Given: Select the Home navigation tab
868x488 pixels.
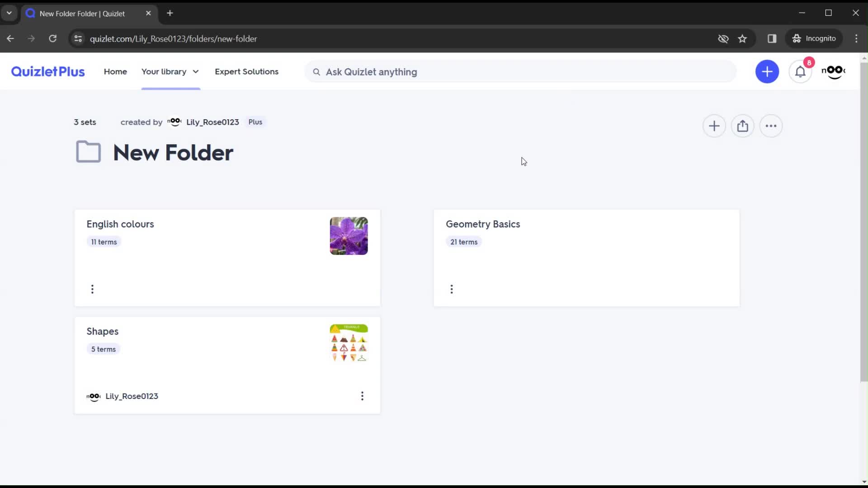Looking at the screenshot, I should click(x=115, y=71).
